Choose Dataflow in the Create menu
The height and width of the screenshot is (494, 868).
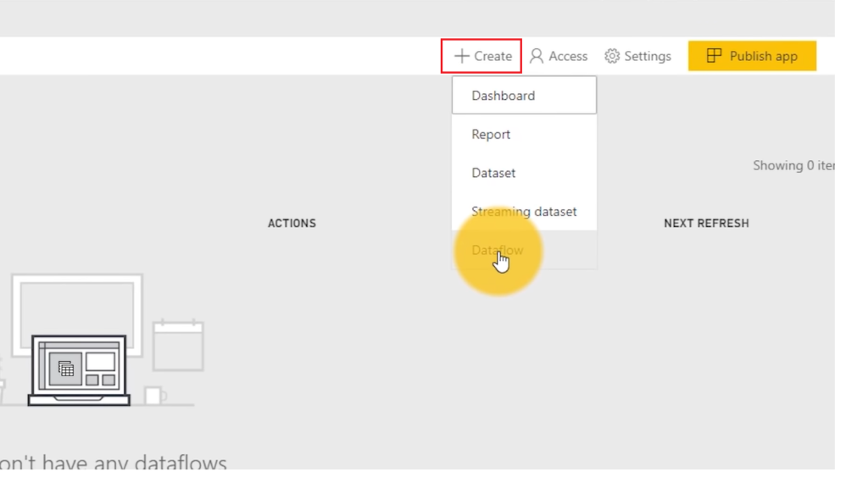click(498, 250)
